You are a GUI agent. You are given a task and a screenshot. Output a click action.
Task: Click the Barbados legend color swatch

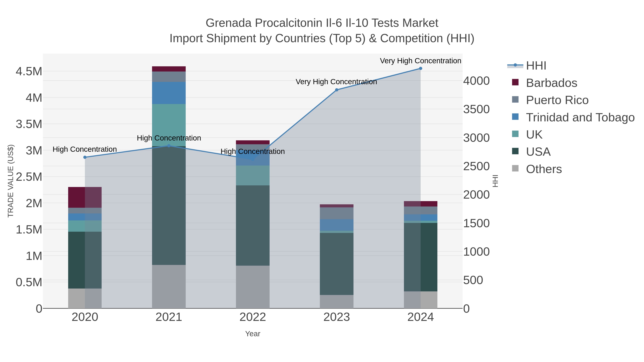(515, 82)
